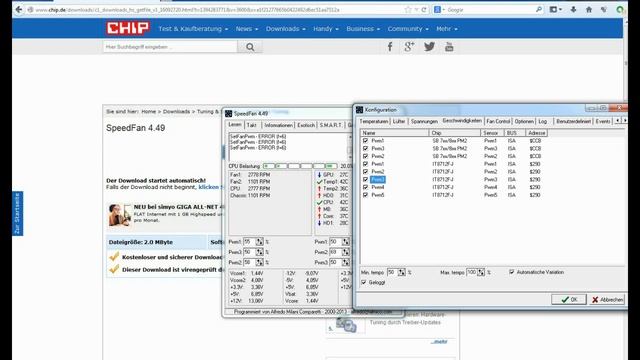
Task: Switch to the Fan Control tab
Action: (498, 121)
